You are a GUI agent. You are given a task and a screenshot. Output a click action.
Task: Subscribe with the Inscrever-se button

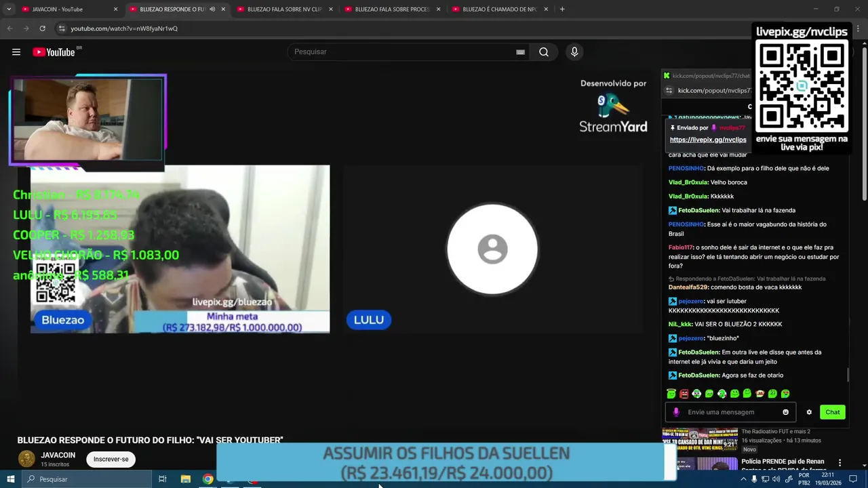point(111,460)
